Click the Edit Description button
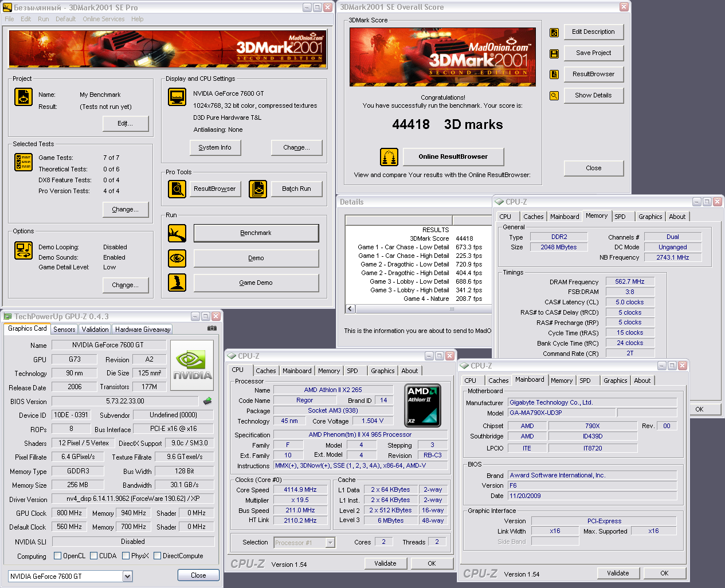Image resolution: width=725 pixels, height=588 pixels. coord(594,32)
